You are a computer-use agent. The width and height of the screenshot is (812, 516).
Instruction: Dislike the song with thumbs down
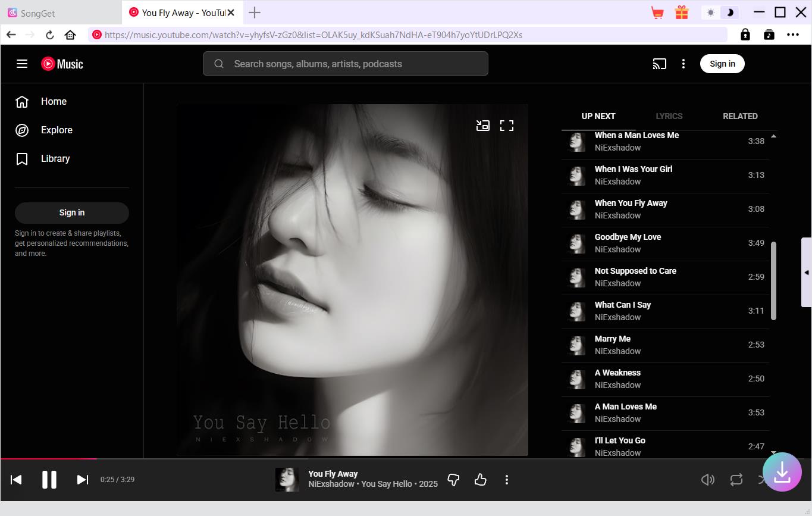pyautogui.click(x=453, y=480)
